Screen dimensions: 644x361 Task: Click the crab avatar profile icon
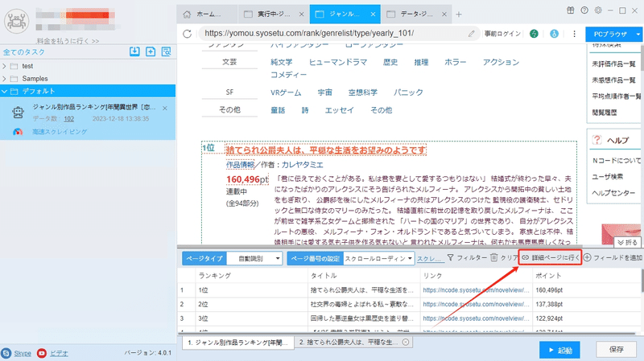click(x=16, y=21)
